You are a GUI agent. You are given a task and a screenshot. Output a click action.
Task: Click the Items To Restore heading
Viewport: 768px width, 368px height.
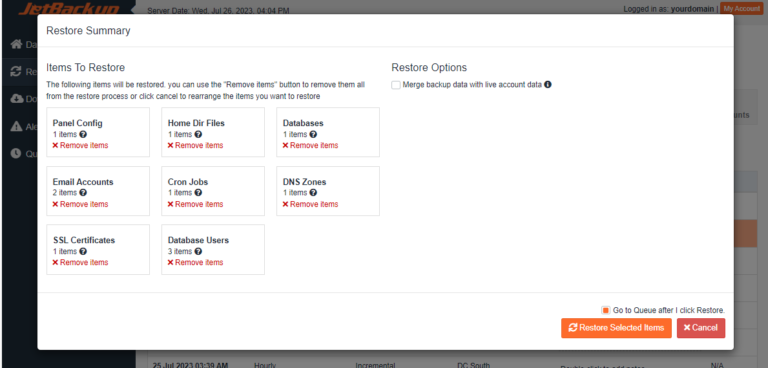point(86,68)
